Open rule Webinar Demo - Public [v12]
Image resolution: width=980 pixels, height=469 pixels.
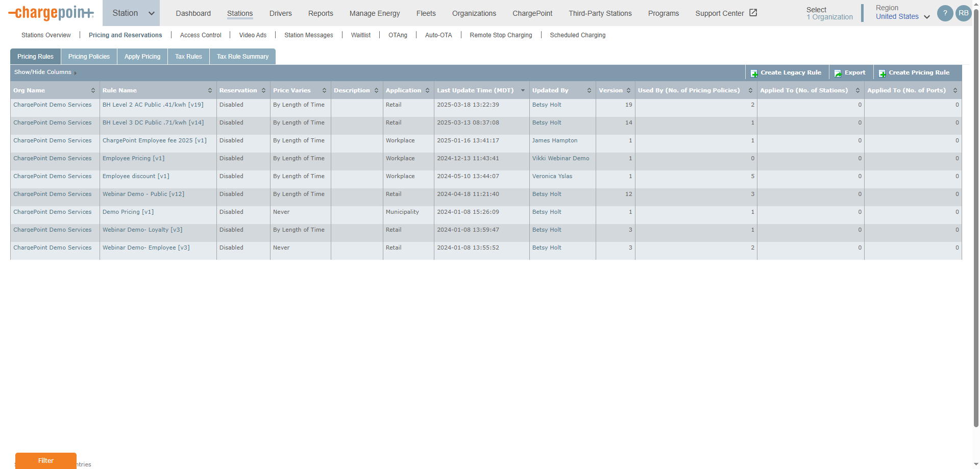coord(143,194)
